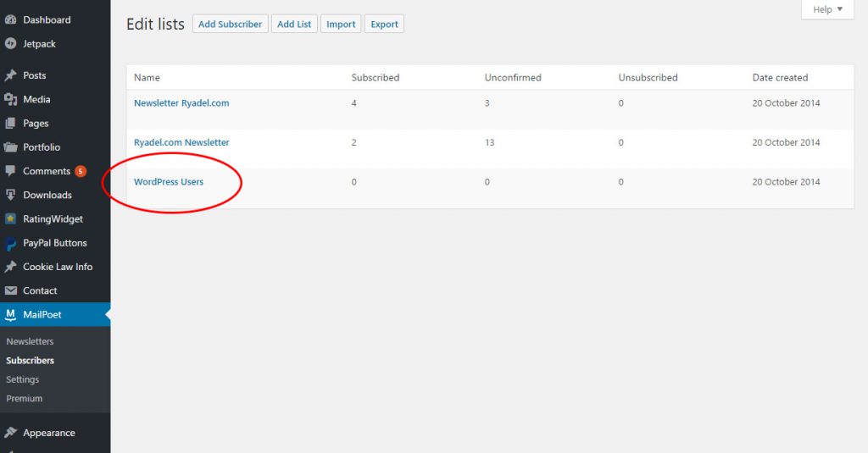The width and height of the screenshot is (868, 453).
Task: Click the Dashboard gauge icon
Action: (10, 20)
